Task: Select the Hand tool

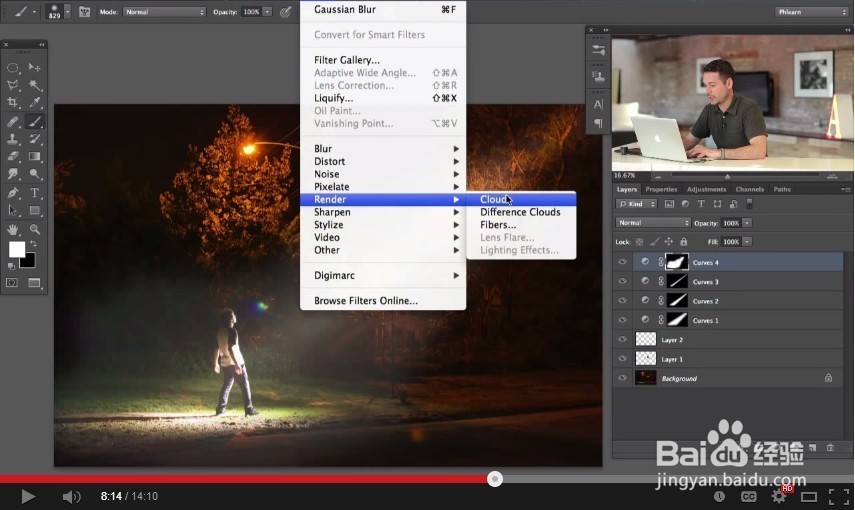Action: 13,229
